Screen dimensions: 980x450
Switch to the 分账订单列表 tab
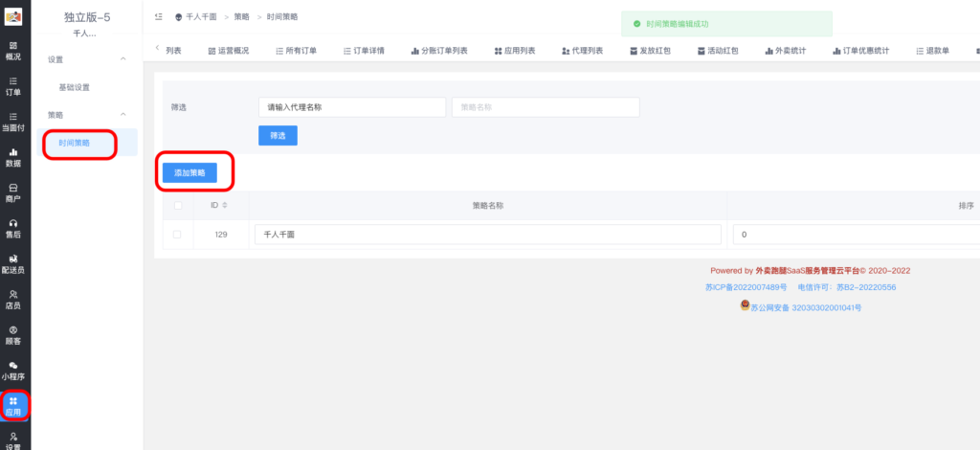click(439, 51)
